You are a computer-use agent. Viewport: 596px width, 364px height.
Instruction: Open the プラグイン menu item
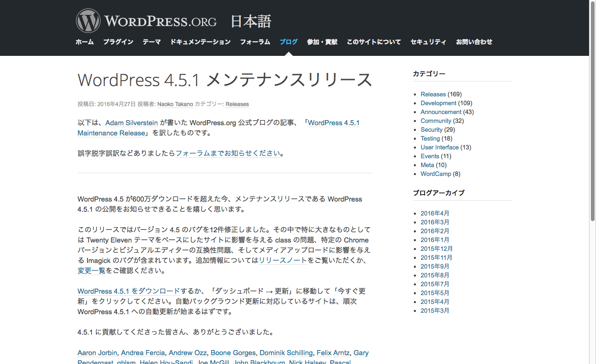pyautogui.click(x=118, y=42)
